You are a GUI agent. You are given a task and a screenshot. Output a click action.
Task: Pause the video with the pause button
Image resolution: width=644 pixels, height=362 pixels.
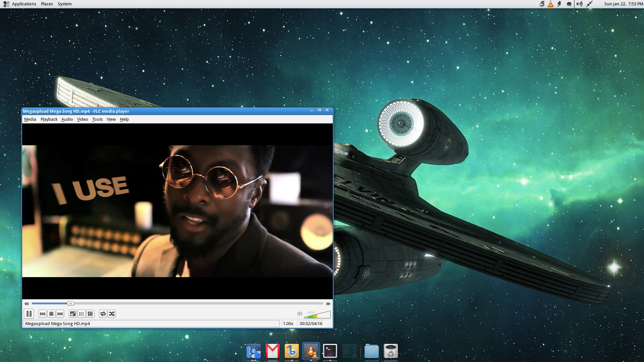29,314
